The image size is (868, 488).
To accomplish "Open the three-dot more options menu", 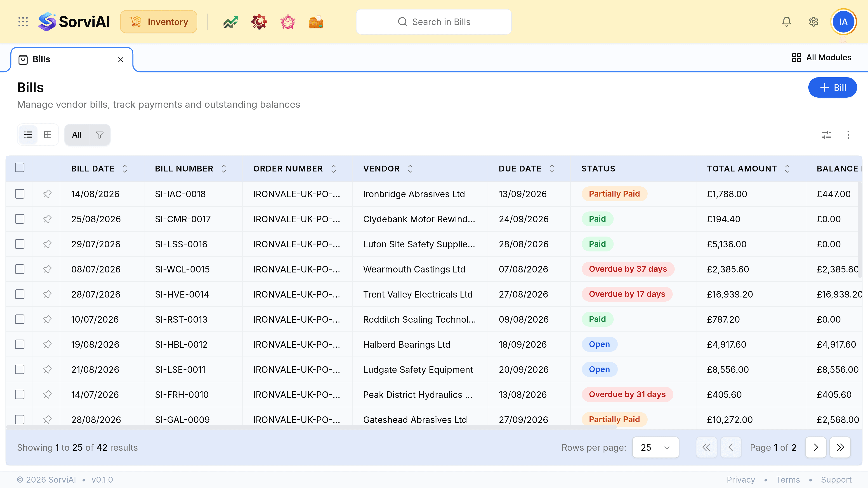I will coord(848,135).
